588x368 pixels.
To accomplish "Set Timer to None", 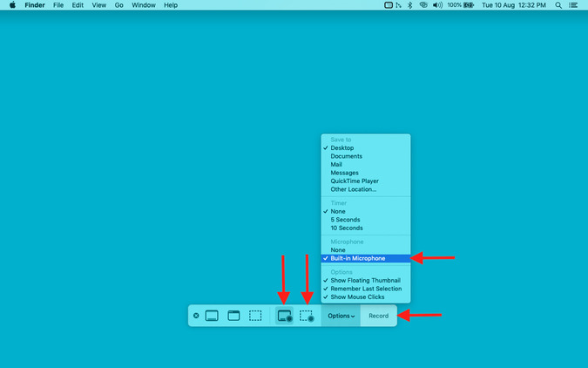I will pos(366,211).
